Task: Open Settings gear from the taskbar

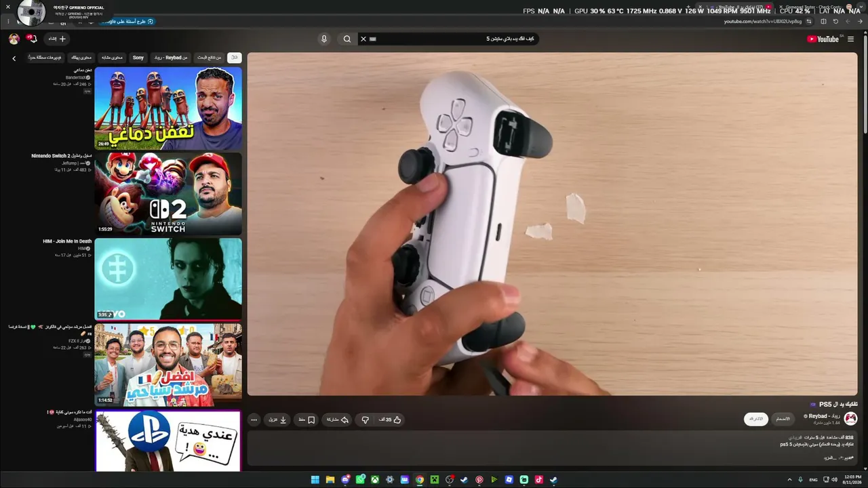Action: click(x=390, y=480)
